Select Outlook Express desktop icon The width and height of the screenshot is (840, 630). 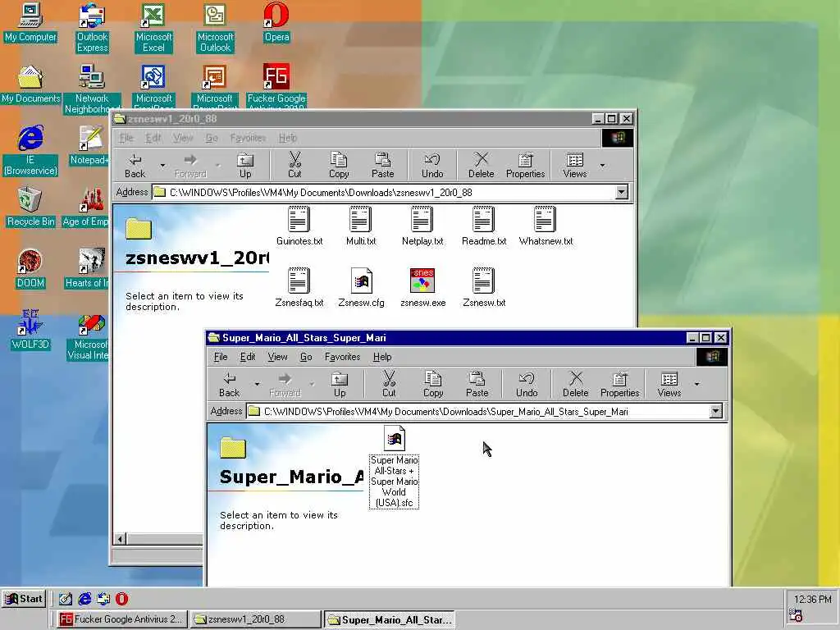click(x=92, y=27)
